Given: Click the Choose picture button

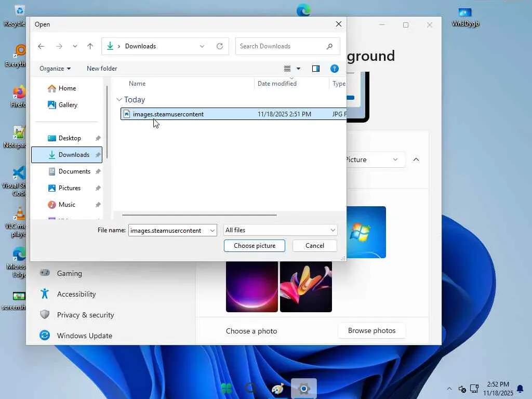Looking at the screenshot, I should click(x=255, y=246).
